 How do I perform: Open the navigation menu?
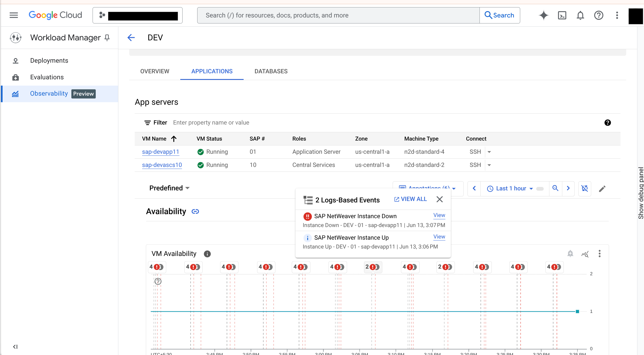13,15
